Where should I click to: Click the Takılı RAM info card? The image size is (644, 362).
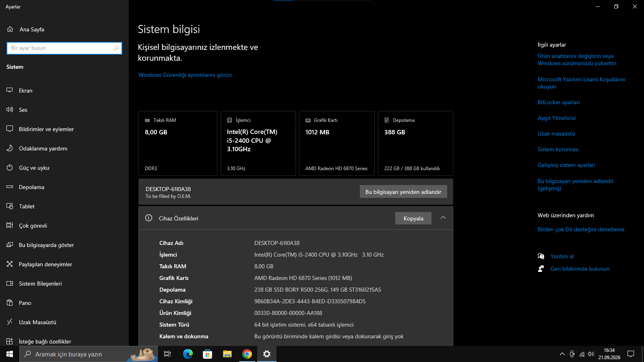pos(178,144)
